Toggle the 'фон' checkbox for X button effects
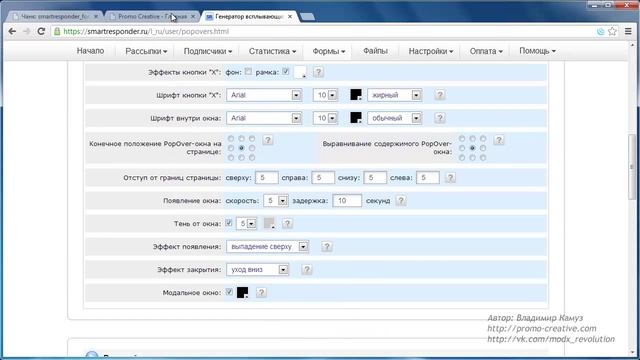 coord(249,71)
